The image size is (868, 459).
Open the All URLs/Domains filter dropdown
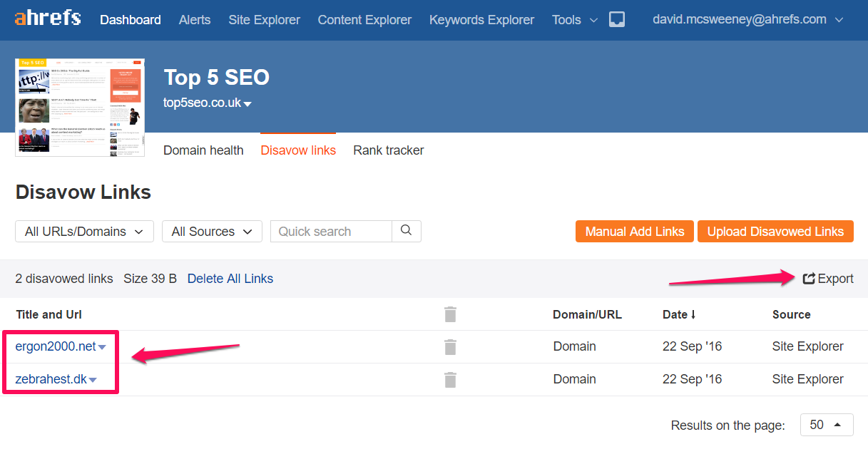click(84, 232)
